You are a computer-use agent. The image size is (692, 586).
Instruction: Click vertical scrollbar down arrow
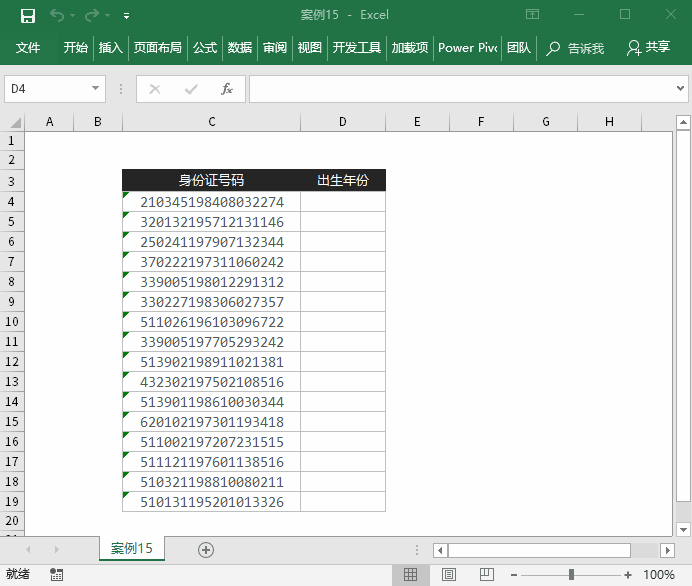[x=683, y=530]
